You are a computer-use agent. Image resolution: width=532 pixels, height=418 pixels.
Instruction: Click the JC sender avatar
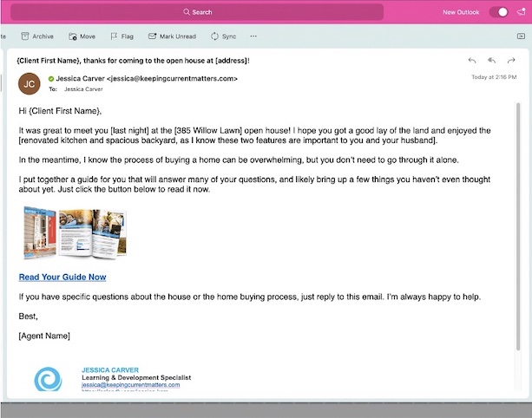(30, 83)
